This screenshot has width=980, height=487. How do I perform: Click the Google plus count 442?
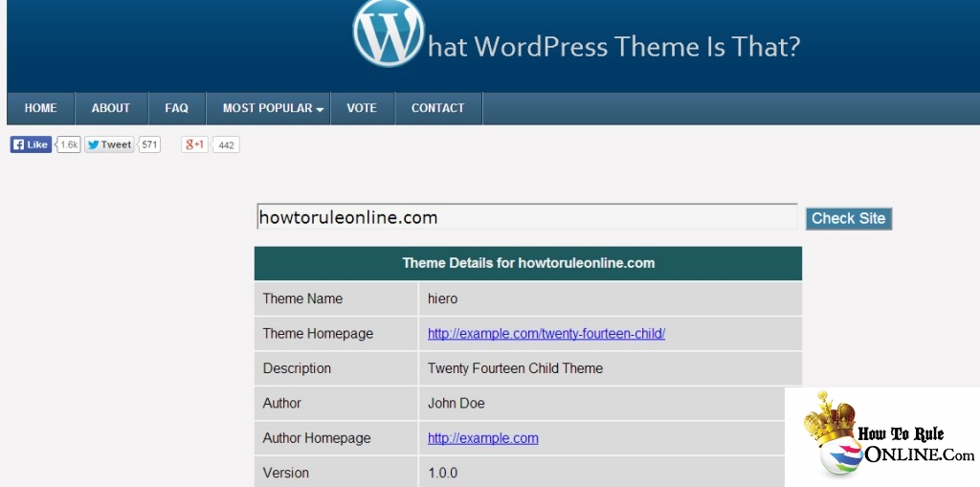(226, 145)
